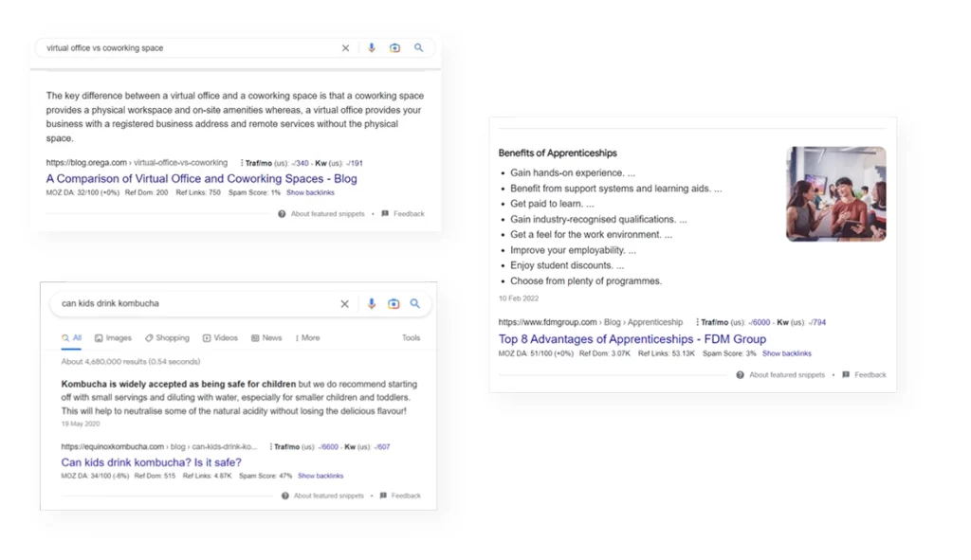Viewport: 971px width, 560px height.
Task: Open 'A Comparison of Virtual Office and Coworking Spaces' link
Action: (201, 179)
